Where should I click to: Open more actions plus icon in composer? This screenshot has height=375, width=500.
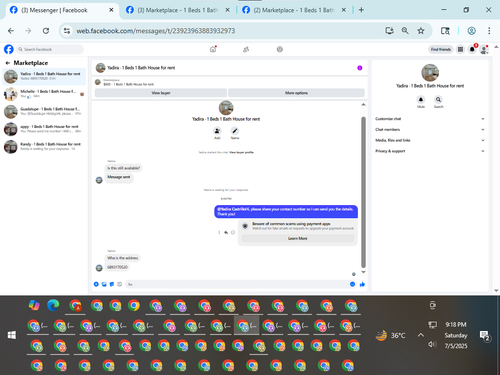pos(96,284)
